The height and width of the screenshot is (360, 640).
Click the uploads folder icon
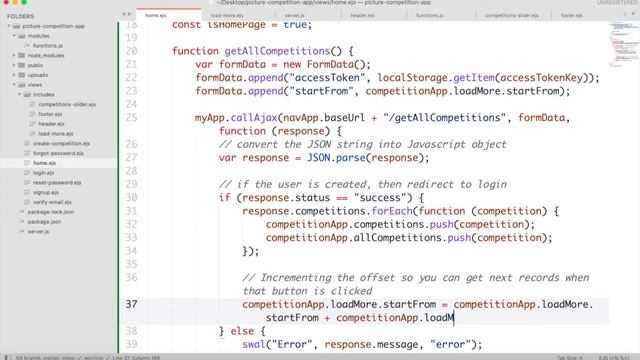pyautogui.click(x=22, y=75)
